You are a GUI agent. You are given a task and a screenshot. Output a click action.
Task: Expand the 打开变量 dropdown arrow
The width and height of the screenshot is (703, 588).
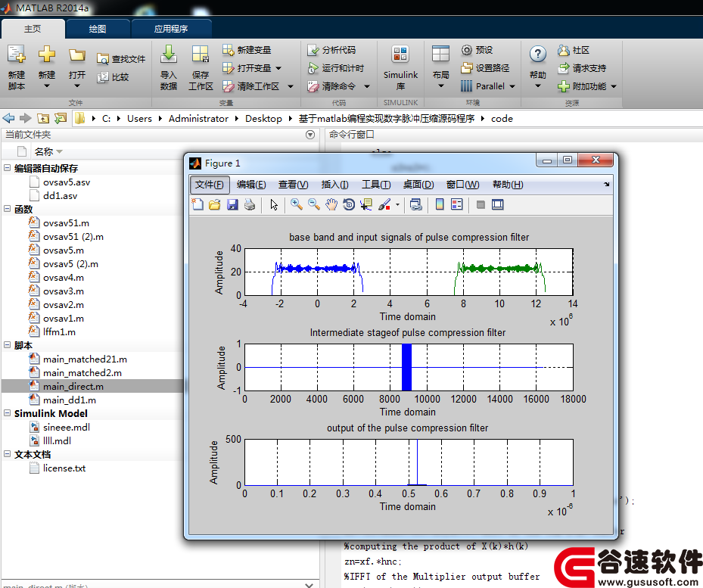pos(278,68)
